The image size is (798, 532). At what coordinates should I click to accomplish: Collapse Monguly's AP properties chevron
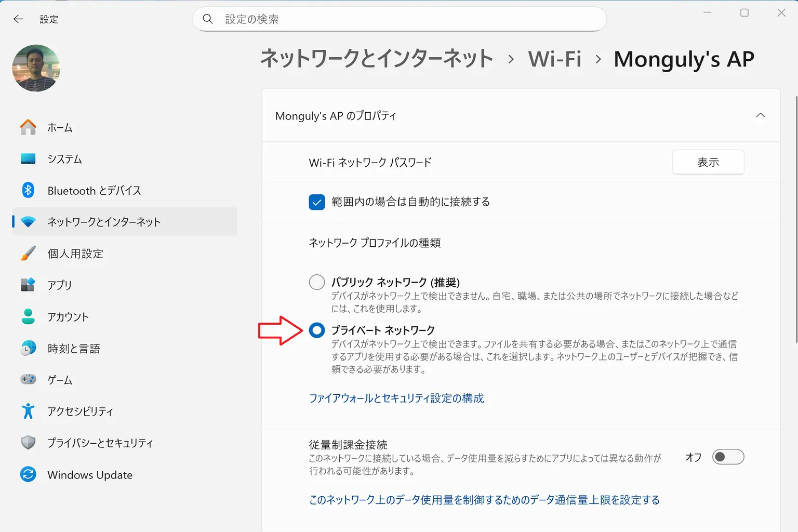761,115
